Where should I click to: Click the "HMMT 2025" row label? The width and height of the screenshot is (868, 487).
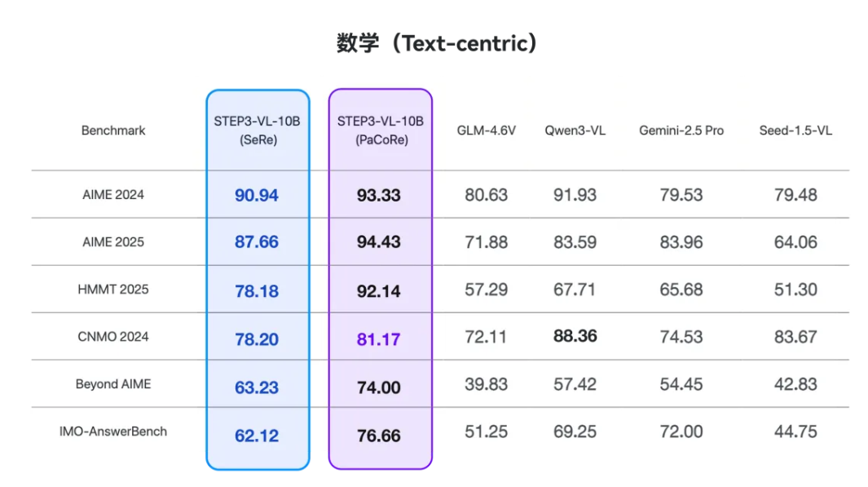coord(112,290)
